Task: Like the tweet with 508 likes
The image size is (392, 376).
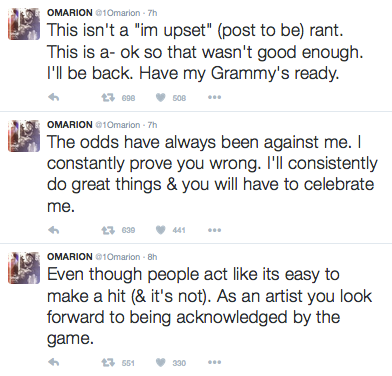Action: coord(161,97)
